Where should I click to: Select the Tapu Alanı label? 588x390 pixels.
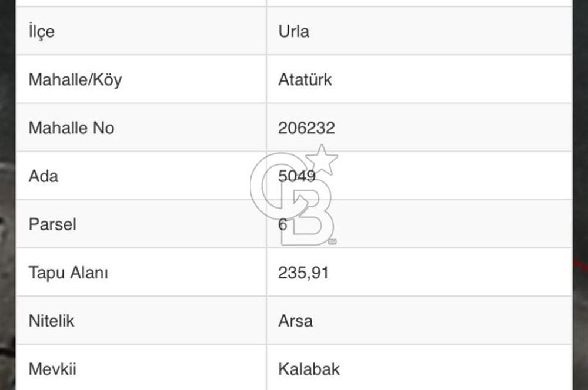(68, 272)
